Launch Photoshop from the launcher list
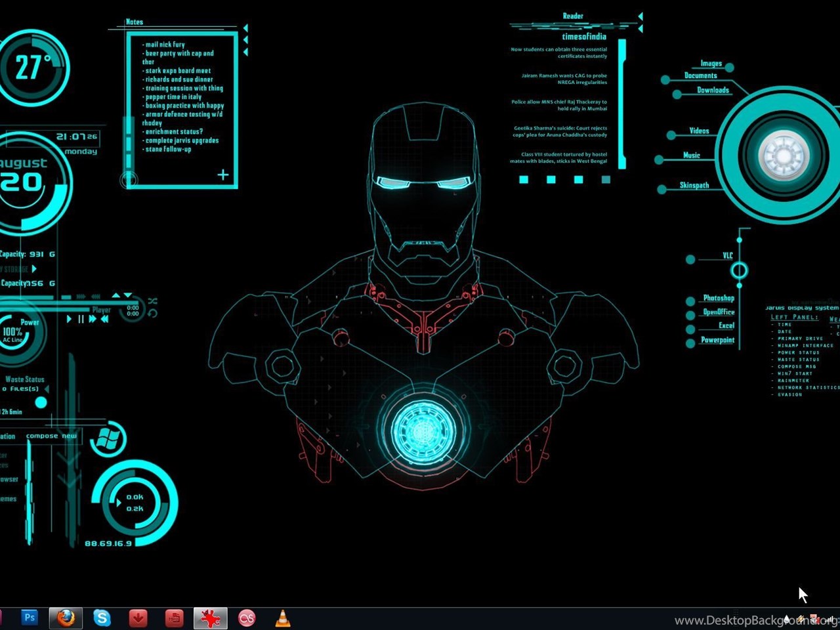 (719, 298)
